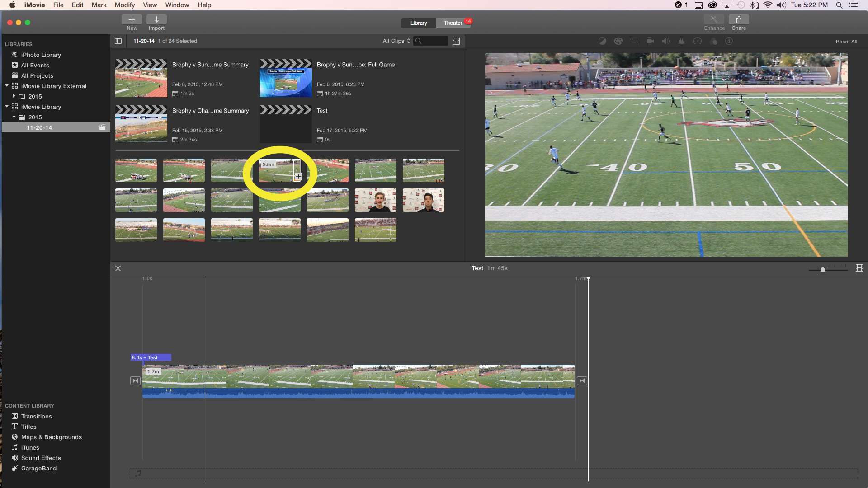Select iPhoto Library in sidebar
868x488 pixels.
[x=41, y=55]
